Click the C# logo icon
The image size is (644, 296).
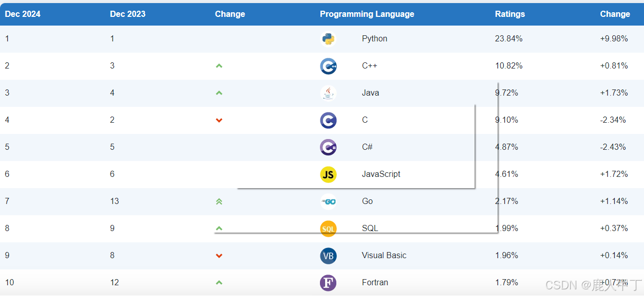pos(328,147)
